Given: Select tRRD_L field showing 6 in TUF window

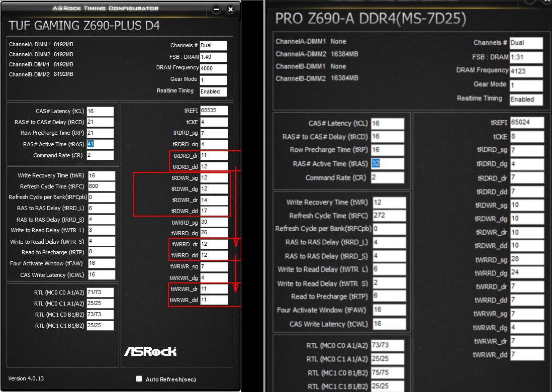Looking at the screenshot, I should coord(102,209).
